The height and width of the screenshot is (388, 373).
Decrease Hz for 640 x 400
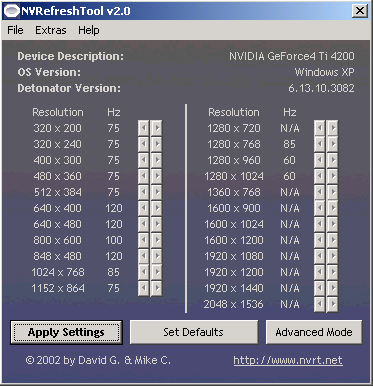[x=144, y=208]
